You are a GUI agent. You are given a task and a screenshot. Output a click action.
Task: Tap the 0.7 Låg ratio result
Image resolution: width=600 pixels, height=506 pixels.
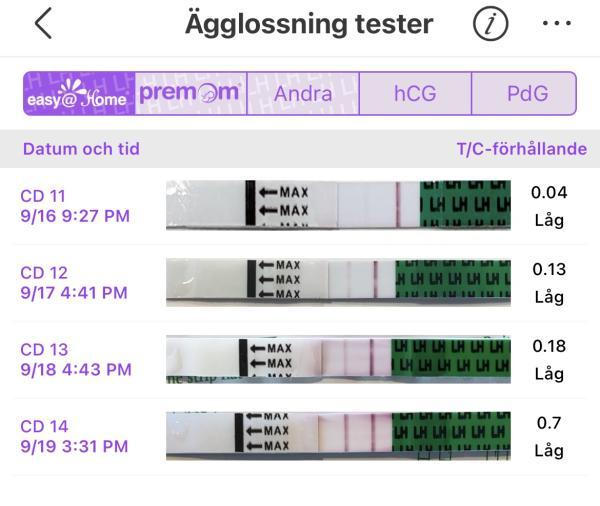[549, 437]
